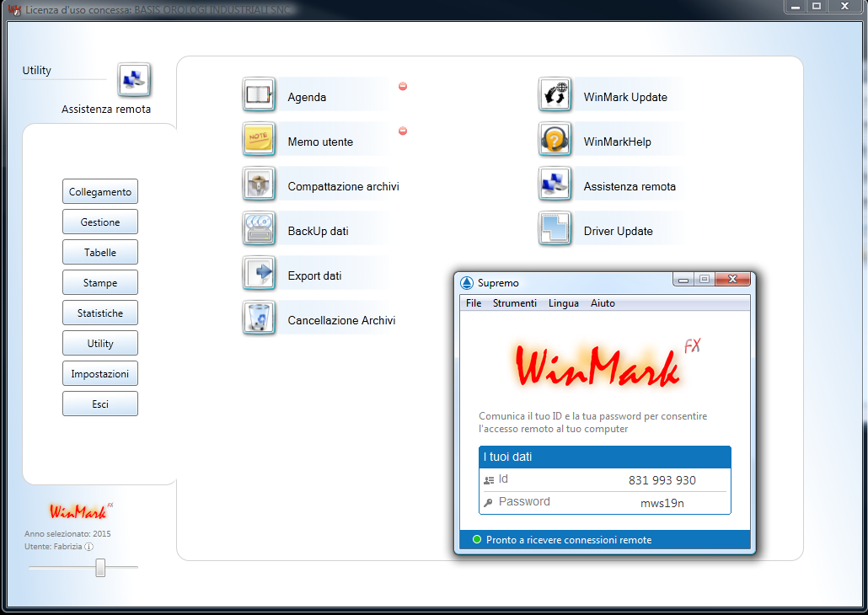Click the Id person icon in Supremo
Image resolution: width=868 pixels, height=615 pixels.
tap(489, 480)
